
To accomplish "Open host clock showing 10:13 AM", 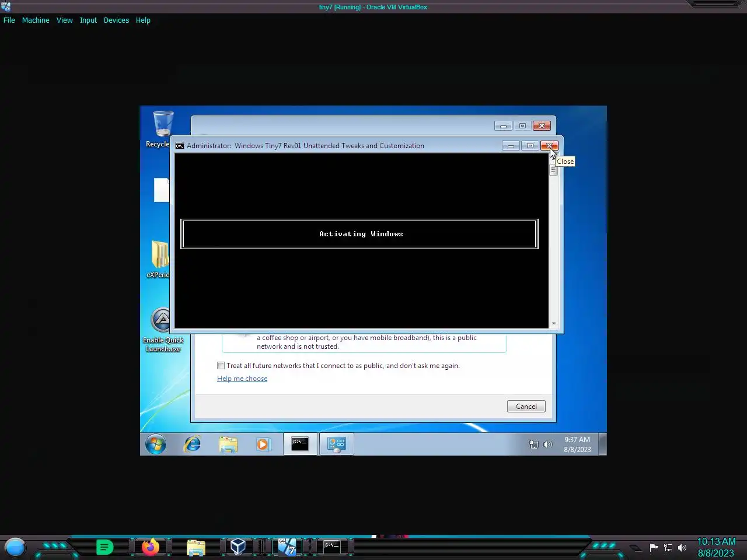I will pos(716,547).
